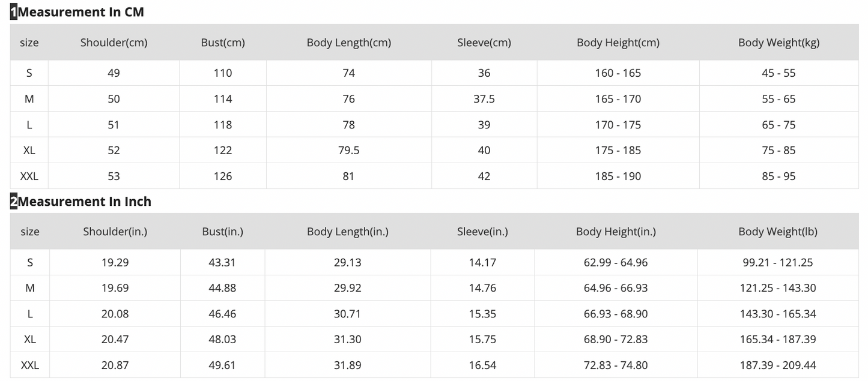Screen dimensions: 868x381
Task: Select the Body Weight(lb) column header
Action: 778,232
